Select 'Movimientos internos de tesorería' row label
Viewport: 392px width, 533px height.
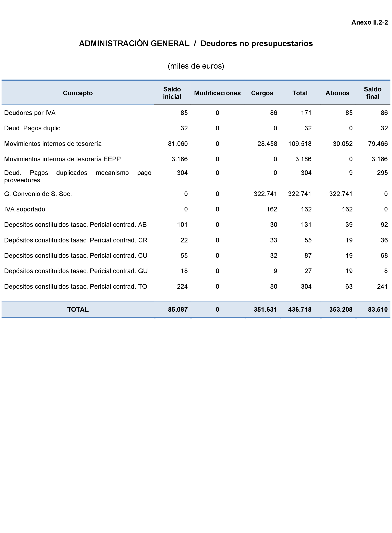[x=53, y=144]
